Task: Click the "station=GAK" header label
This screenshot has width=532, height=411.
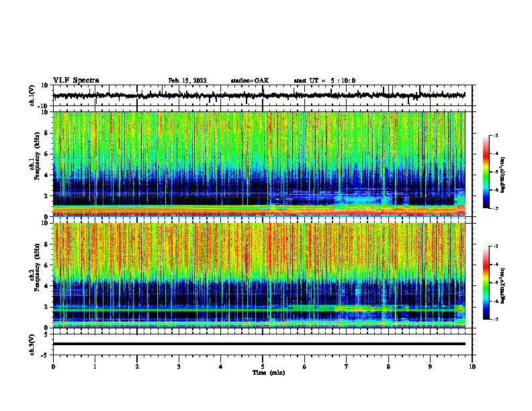Action: coord(250,81)
